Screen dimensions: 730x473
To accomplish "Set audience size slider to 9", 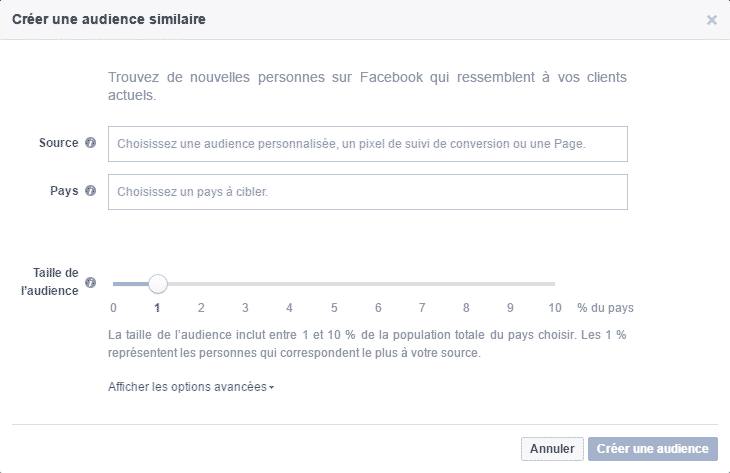I will click(510, 284).
